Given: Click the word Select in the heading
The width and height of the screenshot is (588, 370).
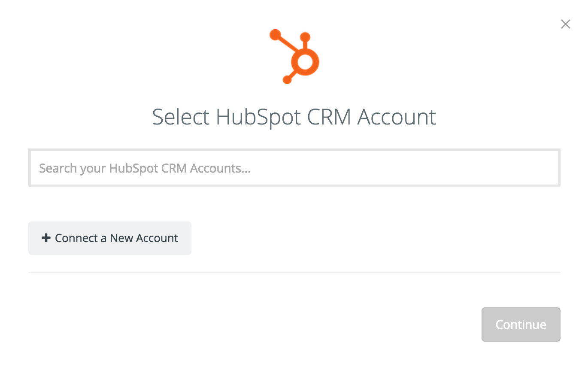Looking at the screenshot, I should [181, 117].
